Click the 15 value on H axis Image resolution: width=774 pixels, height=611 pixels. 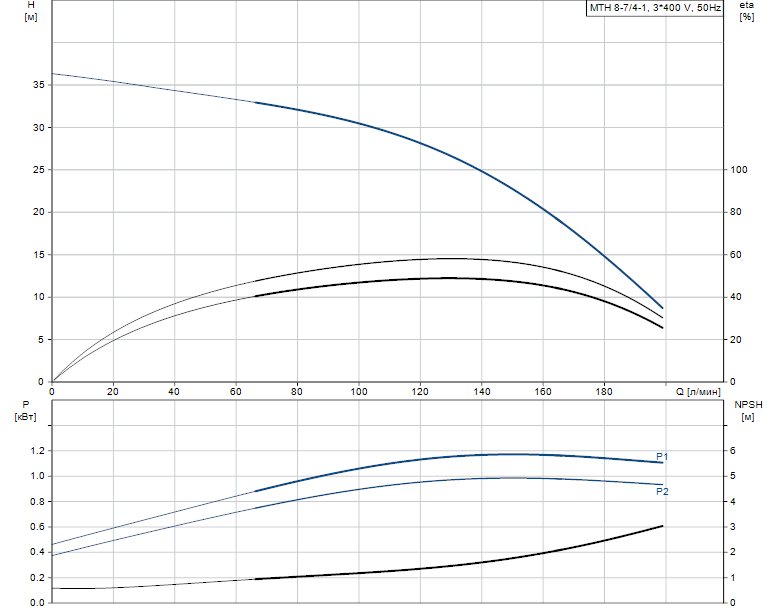tap(39, 255)
